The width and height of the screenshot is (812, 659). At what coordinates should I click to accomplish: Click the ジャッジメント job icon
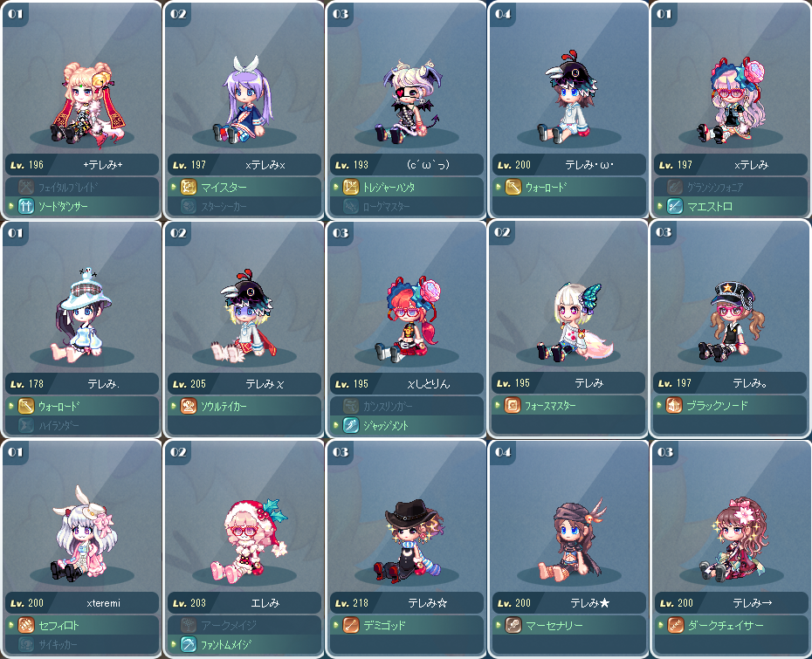pyautogui.click(x=351, y=425)
